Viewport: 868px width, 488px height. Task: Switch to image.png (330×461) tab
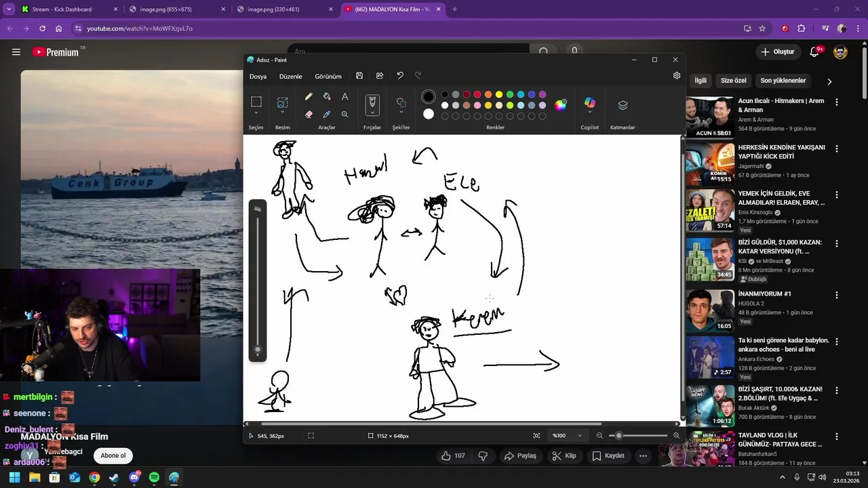point(285,9)
